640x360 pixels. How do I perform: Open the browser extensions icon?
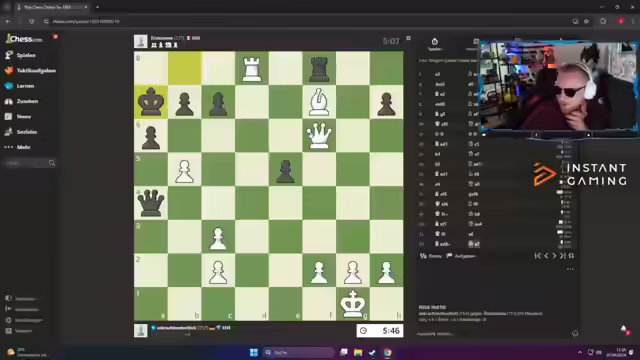point(603,21)
